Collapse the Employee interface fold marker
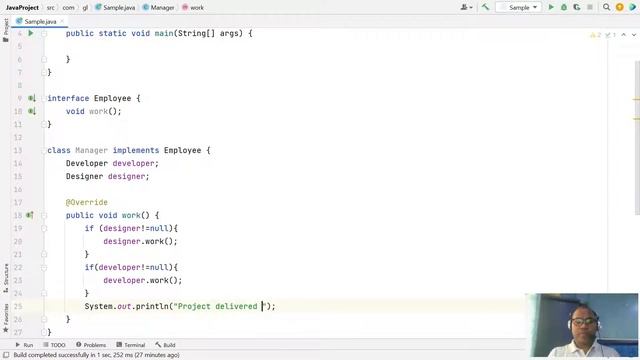 tap(43, 98)
